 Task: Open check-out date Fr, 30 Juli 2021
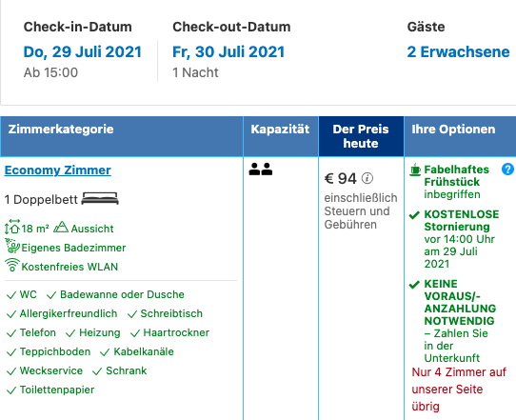228,52
